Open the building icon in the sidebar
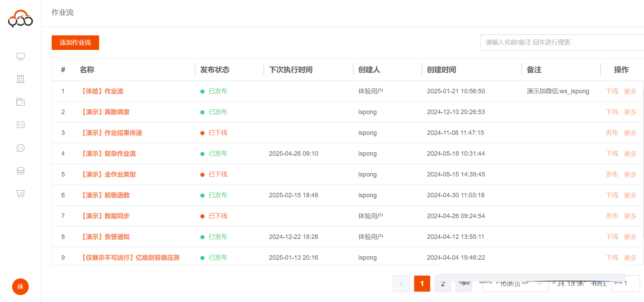Screen dimensions: 644x302 tap(20, 79)
